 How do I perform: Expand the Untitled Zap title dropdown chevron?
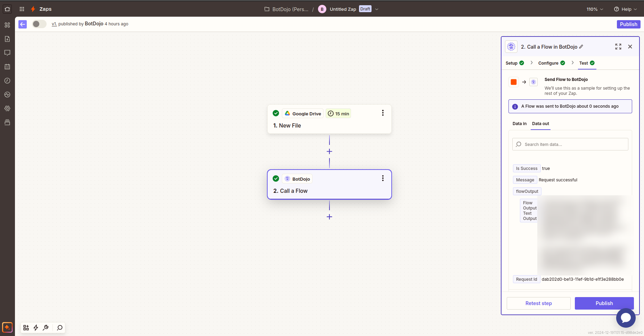point(377,9)
